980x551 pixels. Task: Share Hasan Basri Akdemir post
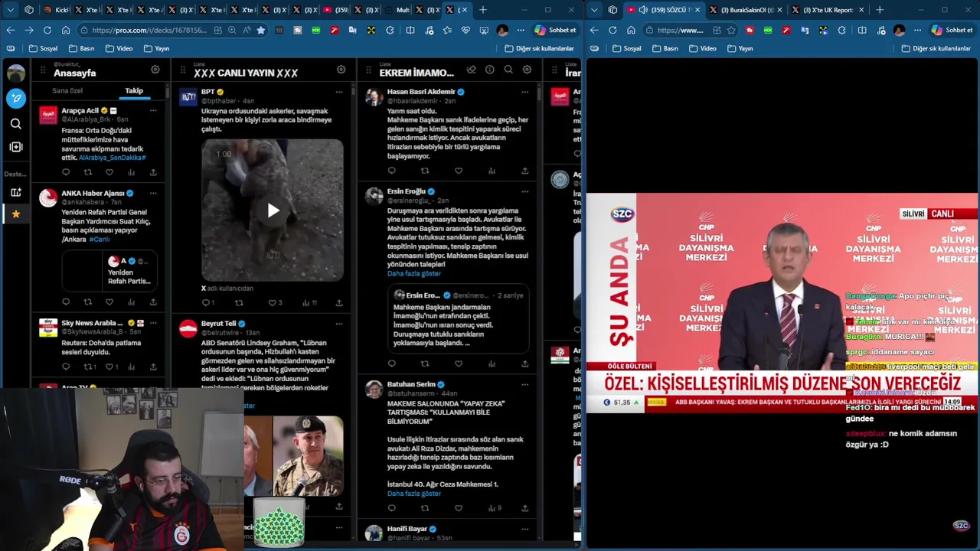525,171
